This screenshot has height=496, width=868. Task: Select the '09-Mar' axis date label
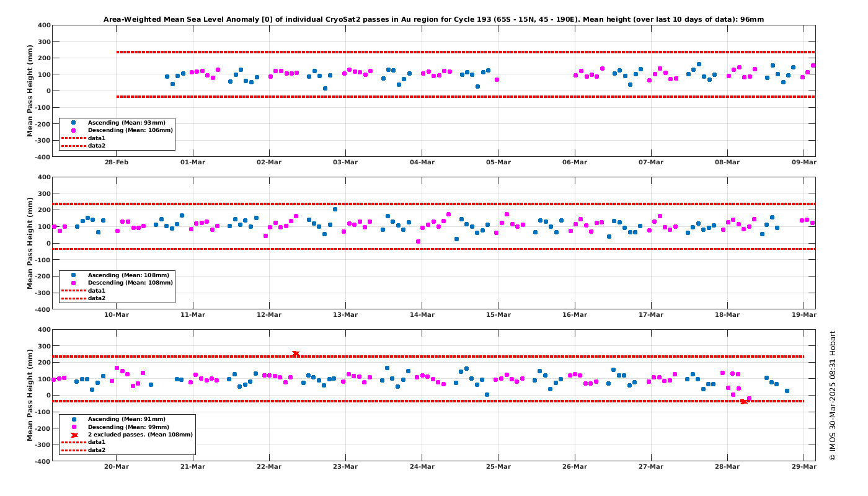(804, 162)
